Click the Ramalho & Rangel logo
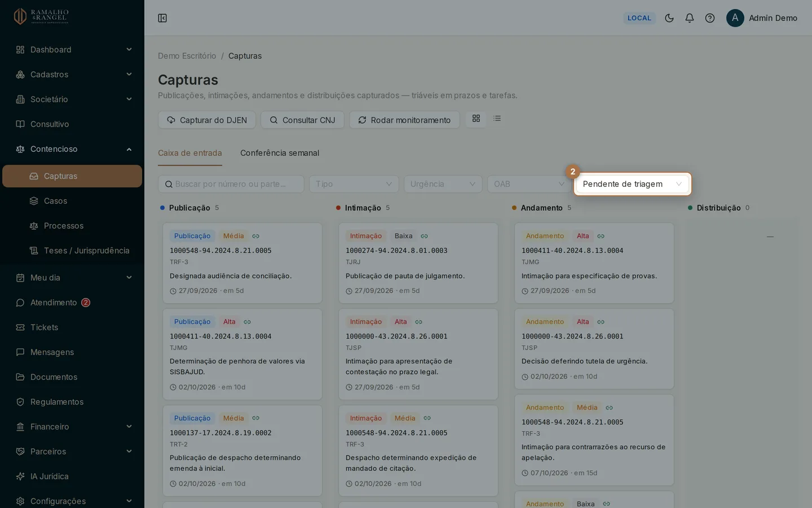This screenshot has width=812, height=508. (x=41, y=16)
